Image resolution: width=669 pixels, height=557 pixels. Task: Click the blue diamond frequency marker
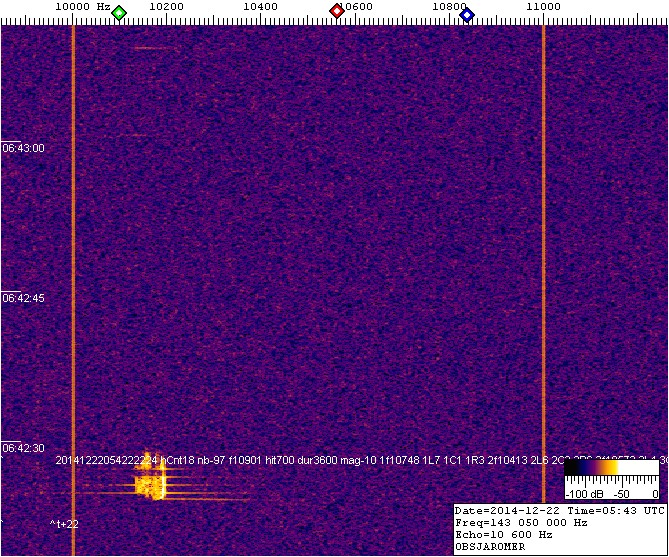pos(466,13)
